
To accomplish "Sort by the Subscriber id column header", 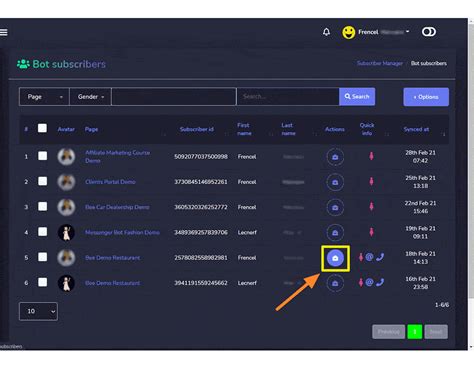I will [197, 129].
